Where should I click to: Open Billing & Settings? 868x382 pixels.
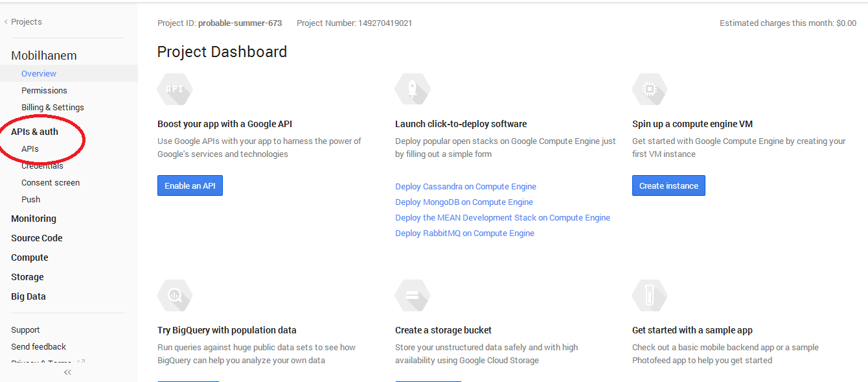pyautogui.click(x=52, y=108)
